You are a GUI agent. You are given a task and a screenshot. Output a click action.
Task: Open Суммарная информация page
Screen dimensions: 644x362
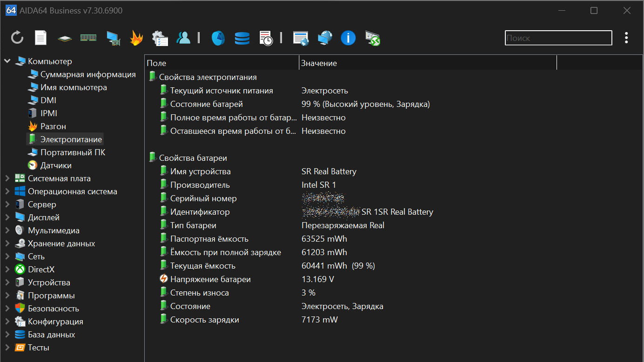88,74
